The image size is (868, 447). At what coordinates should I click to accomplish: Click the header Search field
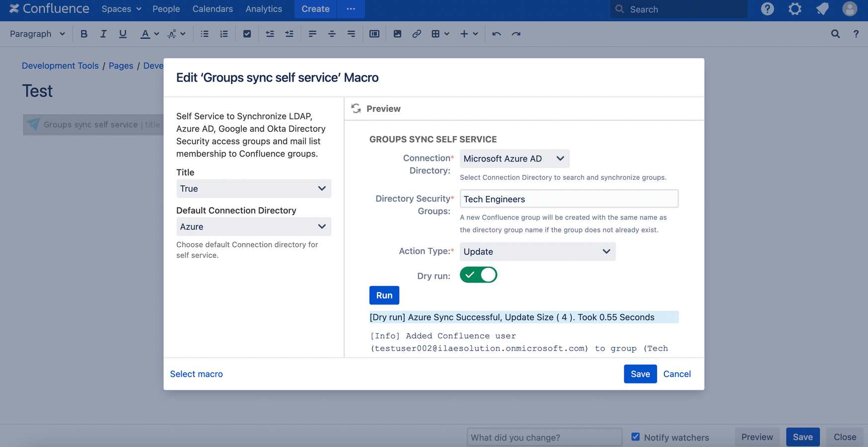[678, 9]
